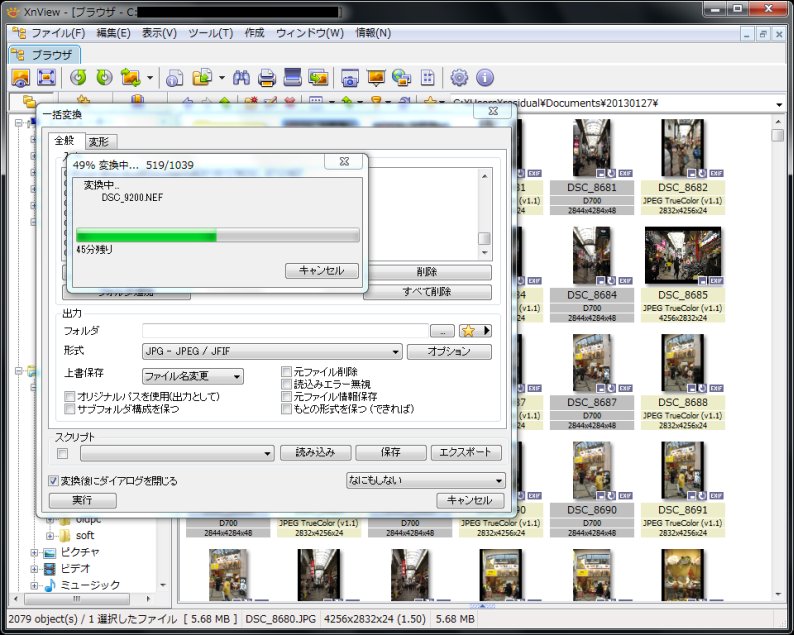Open the scanner acquire tool icon
794x635 pixels.
[x=293, y=77]
